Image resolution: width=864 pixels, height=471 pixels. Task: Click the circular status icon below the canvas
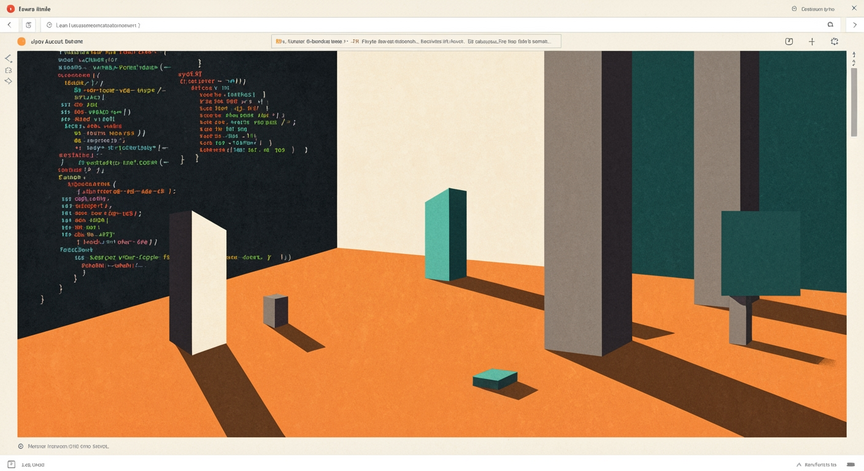coord(21,446)
